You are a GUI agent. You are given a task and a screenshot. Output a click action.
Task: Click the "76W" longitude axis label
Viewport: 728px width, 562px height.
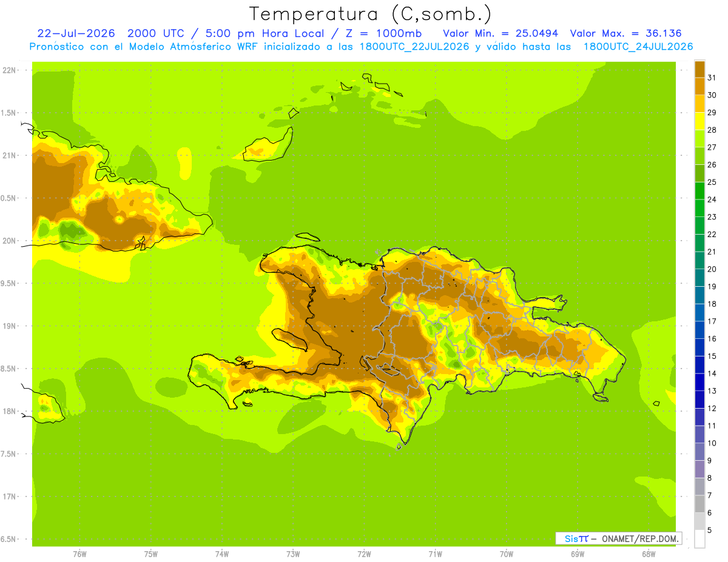79,554
